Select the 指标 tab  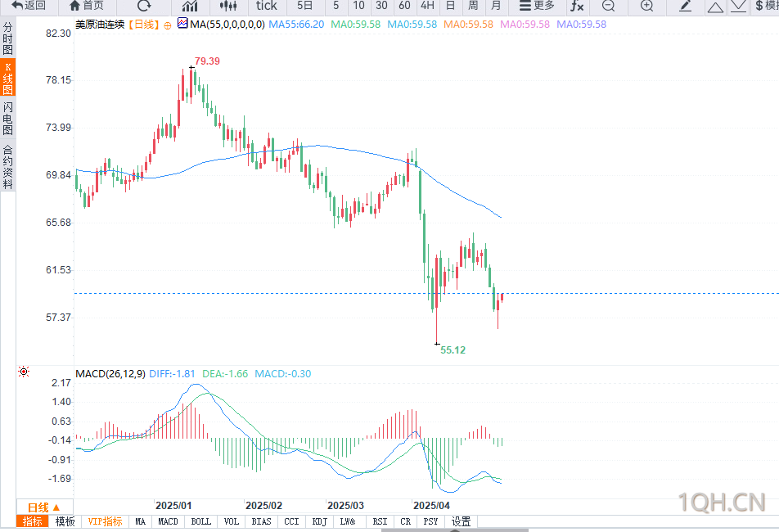[32, 521]
